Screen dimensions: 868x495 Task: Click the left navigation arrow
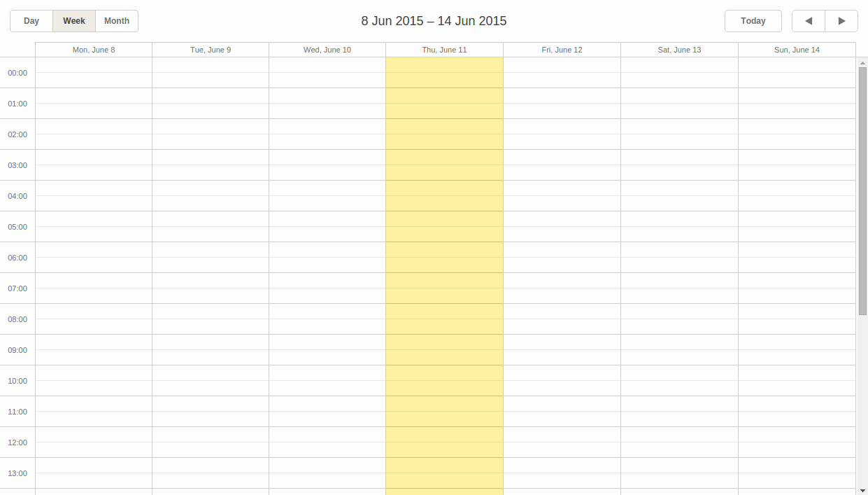click(x=808, y=21)
